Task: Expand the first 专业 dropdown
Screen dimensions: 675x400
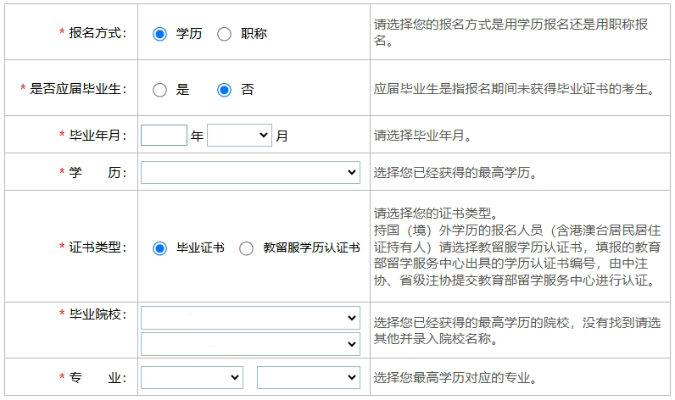Action: tap(192, 378)
